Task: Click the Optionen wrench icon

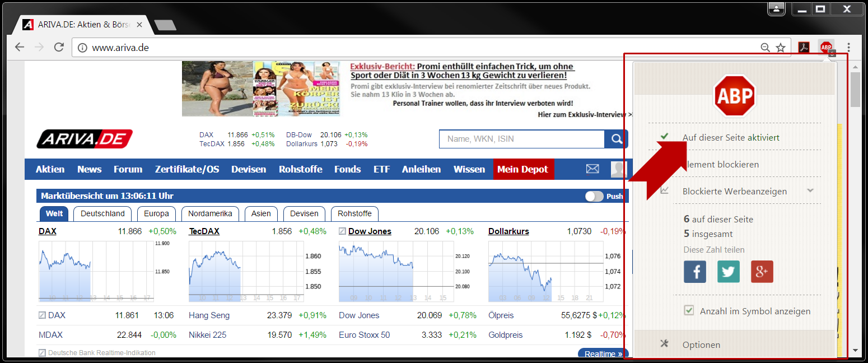Action: coord(665,344)
